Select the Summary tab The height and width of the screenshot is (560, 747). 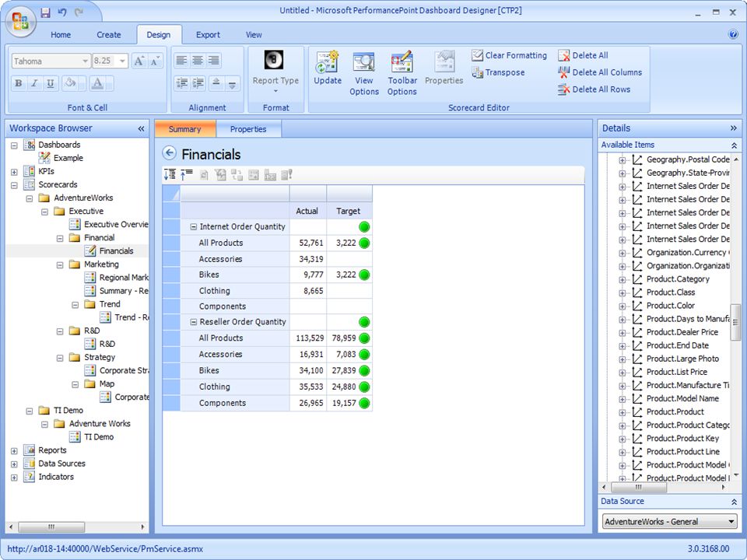[185, 129]
